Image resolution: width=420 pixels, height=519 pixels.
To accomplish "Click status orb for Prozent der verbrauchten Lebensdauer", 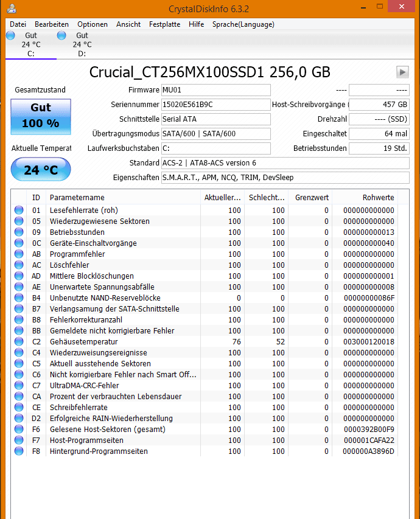I will 19,396.
